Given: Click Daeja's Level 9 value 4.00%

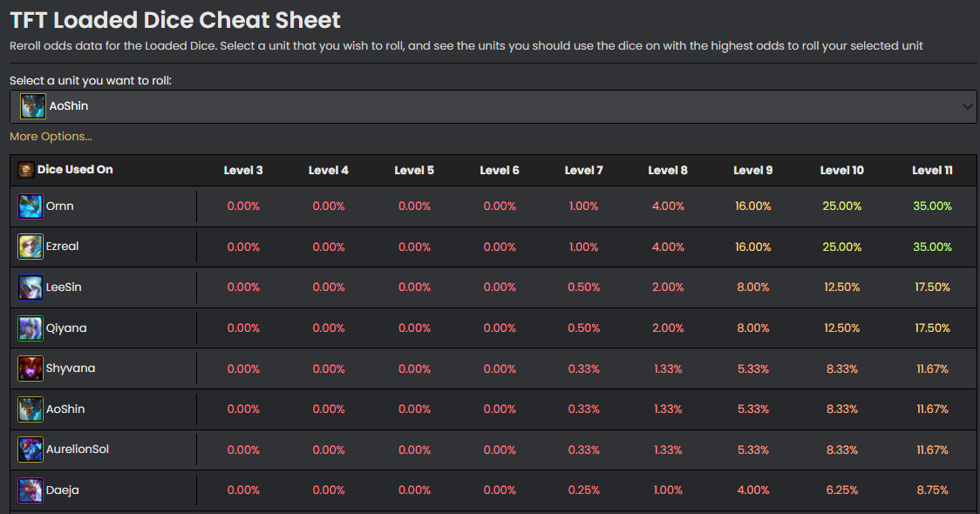Looking at the screenshot, I should 753,490.
